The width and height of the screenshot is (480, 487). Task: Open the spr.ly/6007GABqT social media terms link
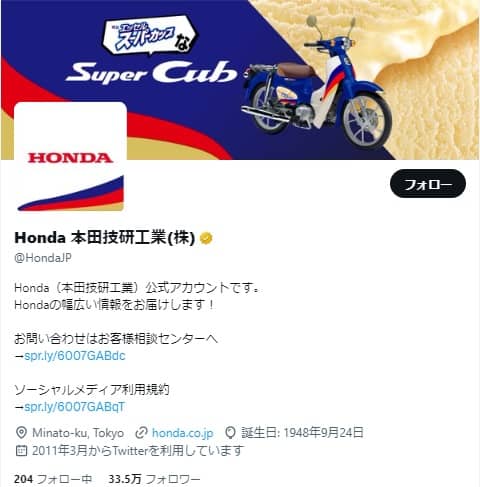tap(74, 407)
